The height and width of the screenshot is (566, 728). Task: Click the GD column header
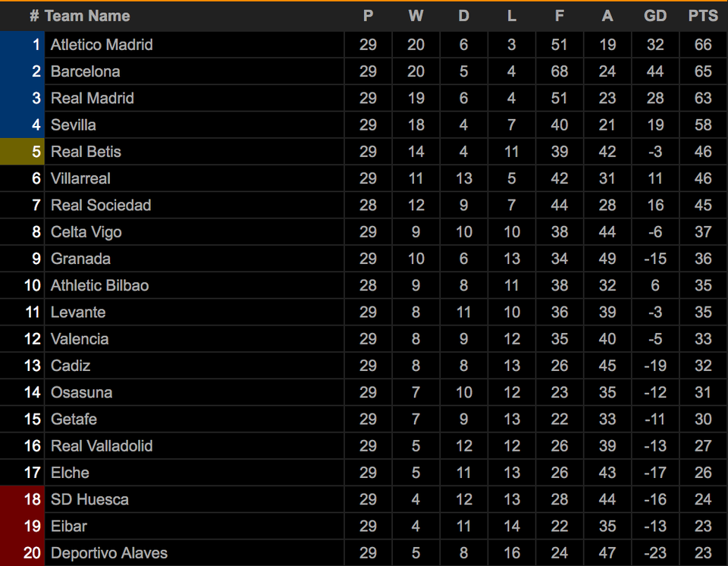pos(655,16)
